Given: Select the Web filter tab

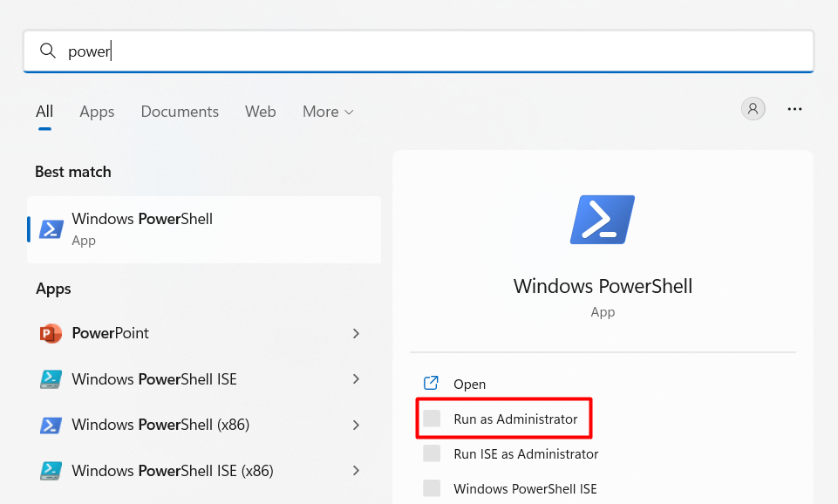Looking at the screenshot, I should point(260,112).
